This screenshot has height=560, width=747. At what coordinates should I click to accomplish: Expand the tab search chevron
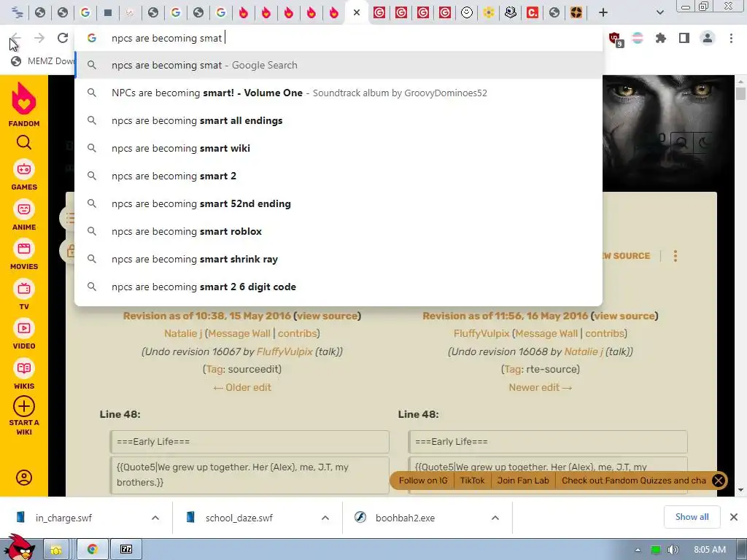tap(659, 12)
